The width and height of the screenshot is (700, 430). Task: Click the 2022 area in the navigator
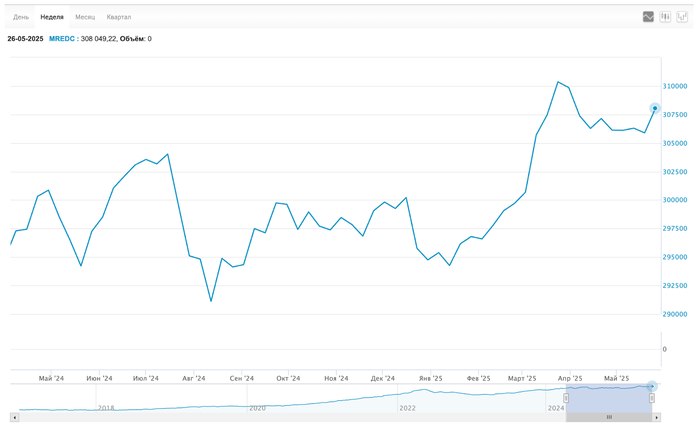click(x=408, y=408)
